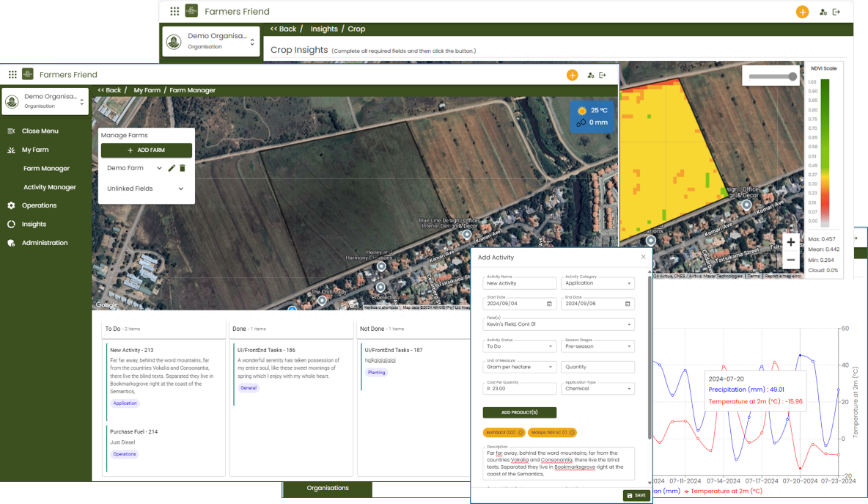Zoom in on Crop Insights map
The height and width of the screenshot is (504, 868).
pyautogui.click(x=790, y=242)
